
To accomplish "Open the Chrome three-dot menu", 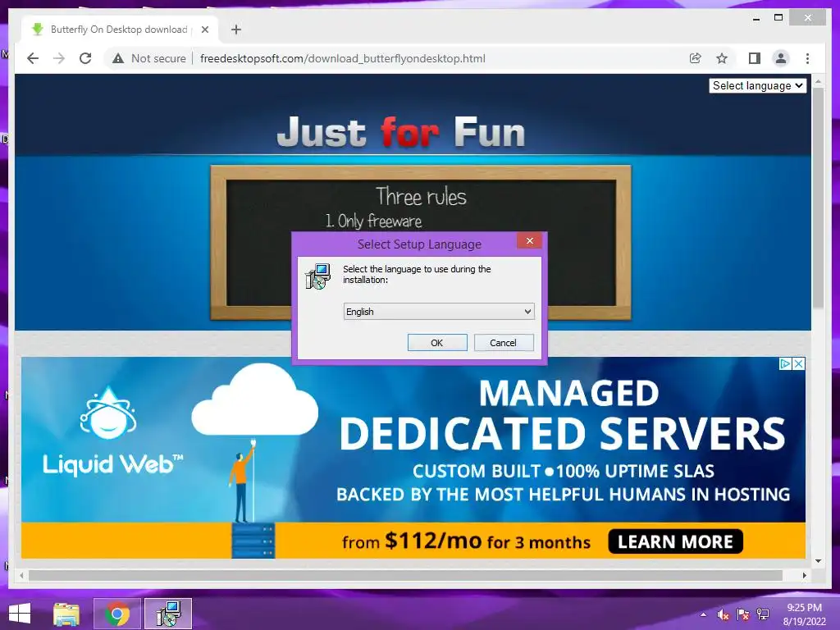I will point(807,58).
